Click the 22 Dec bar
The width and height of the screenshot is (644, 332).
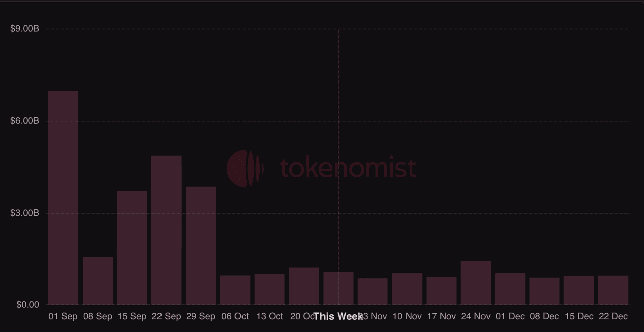[x=613, y=290]
